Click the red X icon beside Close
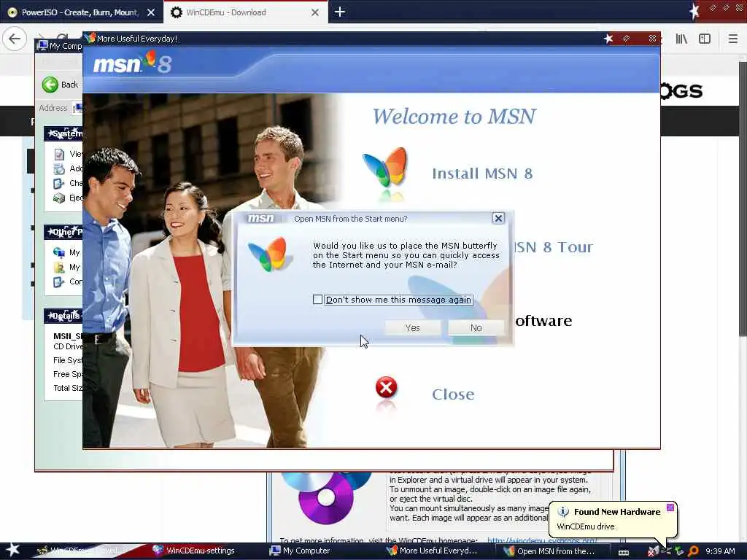Viewport: 747px width, 560px height. [x=386, y=387]
